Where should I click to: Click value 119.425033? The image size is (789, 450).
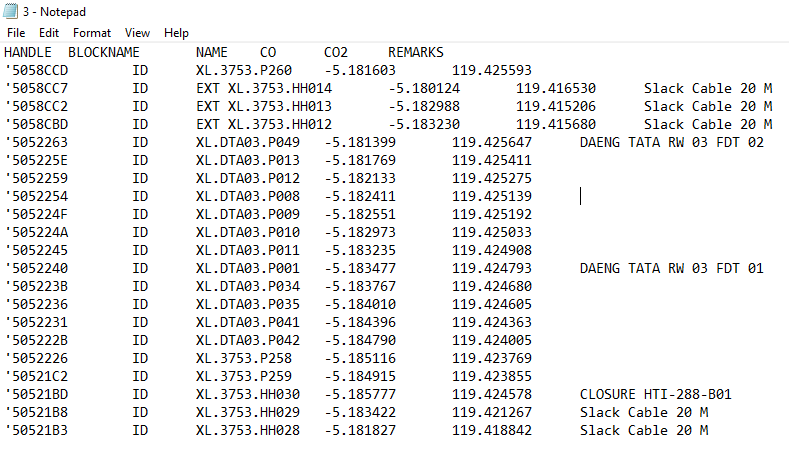click(492, 233)
